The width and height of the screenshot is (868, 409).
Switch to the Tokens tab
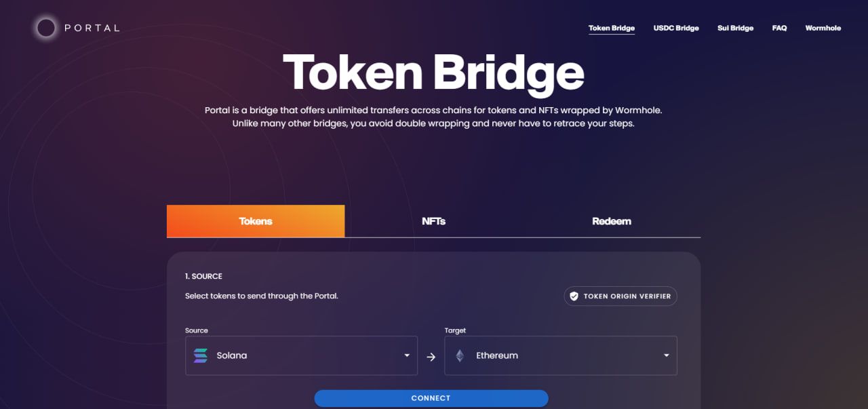[256, 221]
